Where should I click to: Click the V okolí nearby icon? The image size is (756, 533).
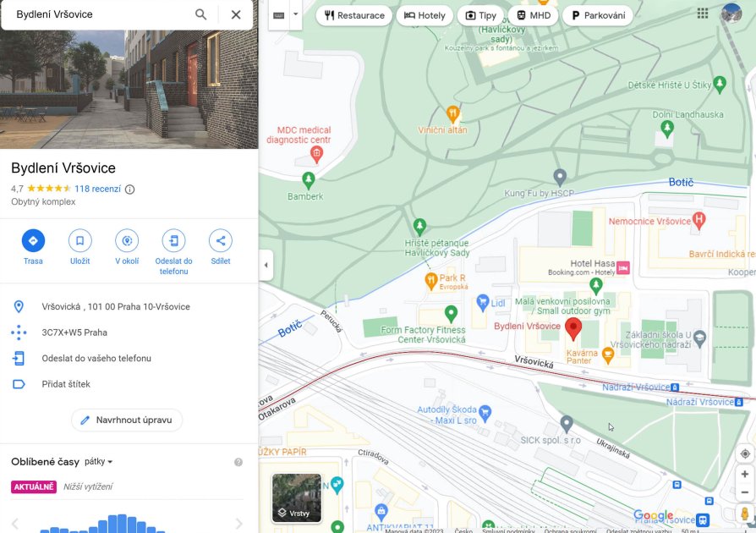127,240
